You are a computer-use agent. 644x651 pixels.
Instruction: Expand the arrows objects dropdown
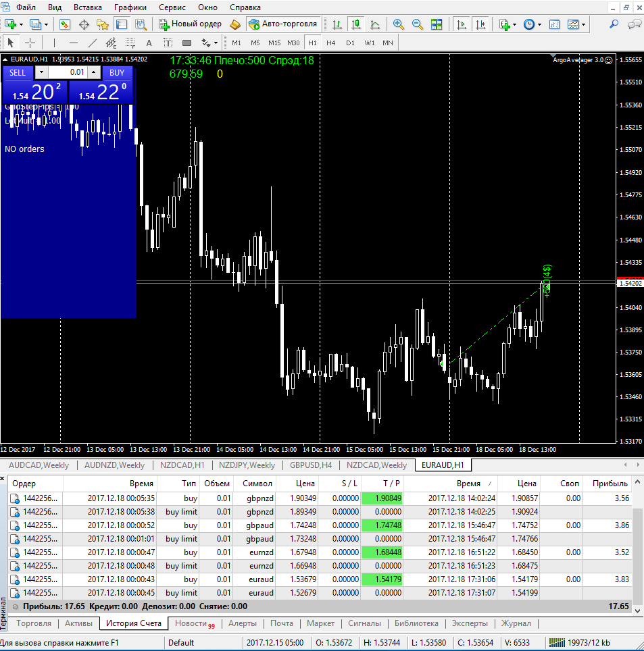[216, 43]
